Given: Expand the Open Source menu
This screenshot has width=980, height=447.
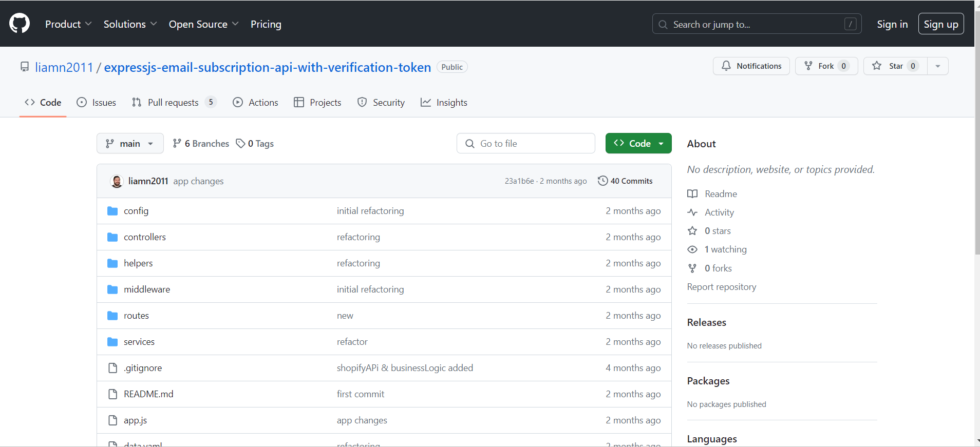Looking at the screenshot, I should coord(203,24).
